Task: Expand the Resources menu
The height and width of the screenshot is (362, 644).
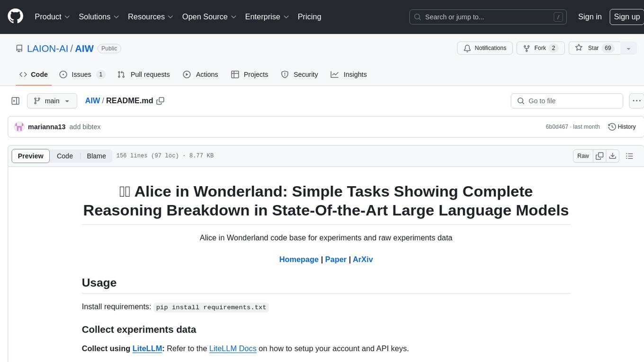Action: 150,17
